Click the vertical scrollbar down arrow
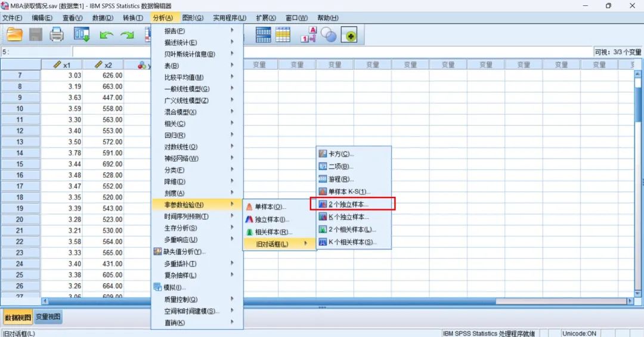Screen dimensions: 644x337 638,293
